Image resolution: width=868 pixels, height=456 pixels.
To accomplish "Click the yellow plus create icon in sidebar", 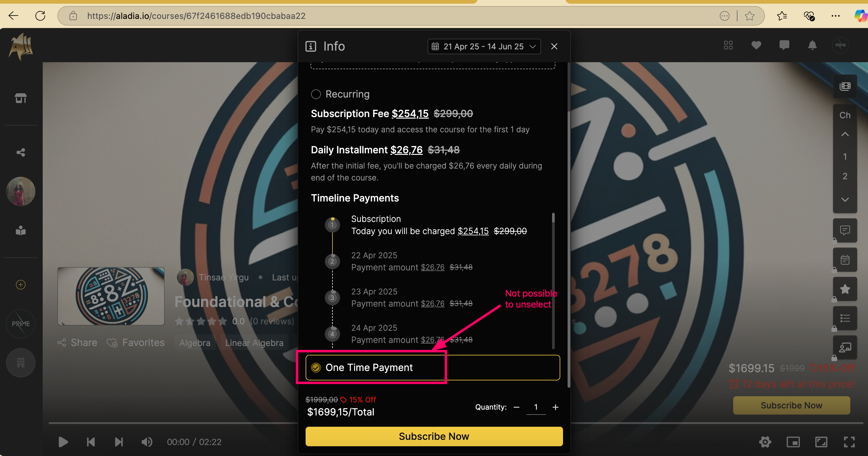I will coord(20,285).
